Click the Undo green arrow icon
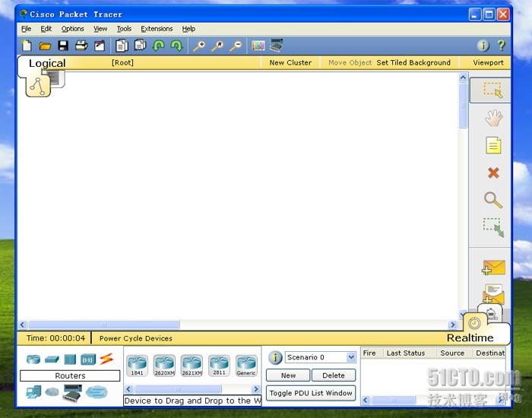 (x=158, y=46)
